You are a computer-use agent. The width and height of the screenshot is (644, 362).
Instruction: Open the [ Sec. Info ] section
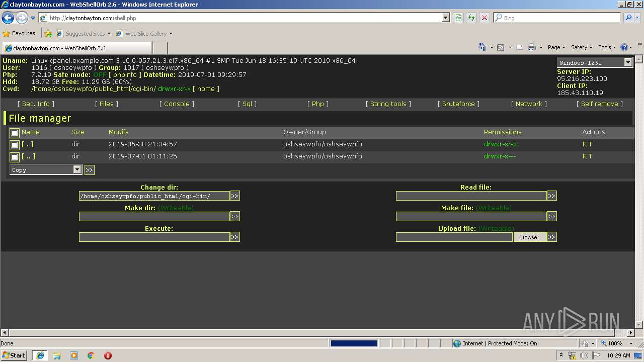36,104
